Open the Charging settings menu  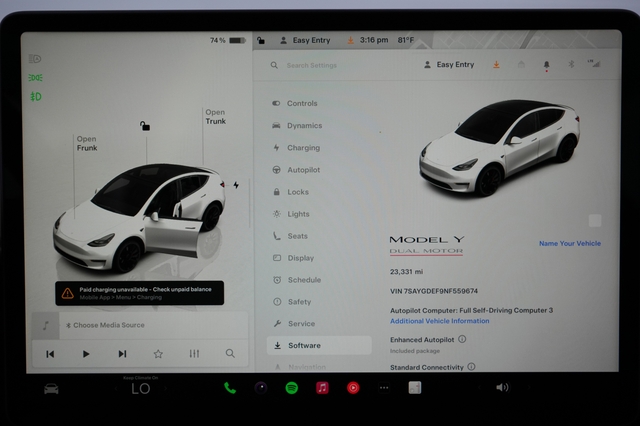pos(296,148)
